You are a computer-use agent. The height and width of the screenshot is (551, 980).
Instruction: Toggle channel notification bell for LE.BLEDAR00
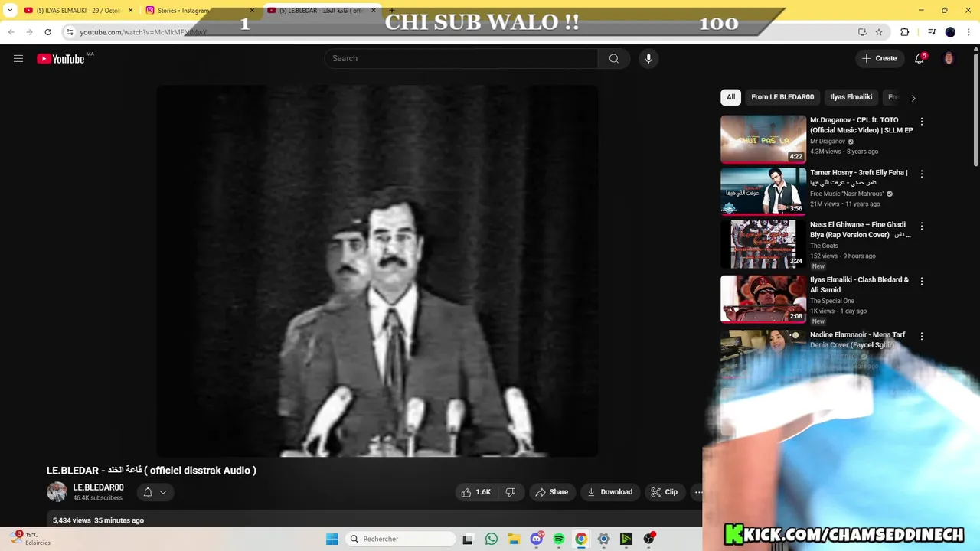[x=148, y=492]
